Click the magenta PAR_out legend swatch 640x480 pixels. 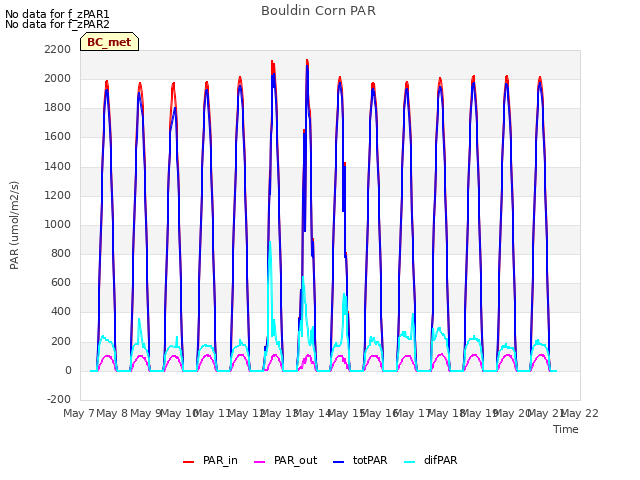[x=259, y=462]
